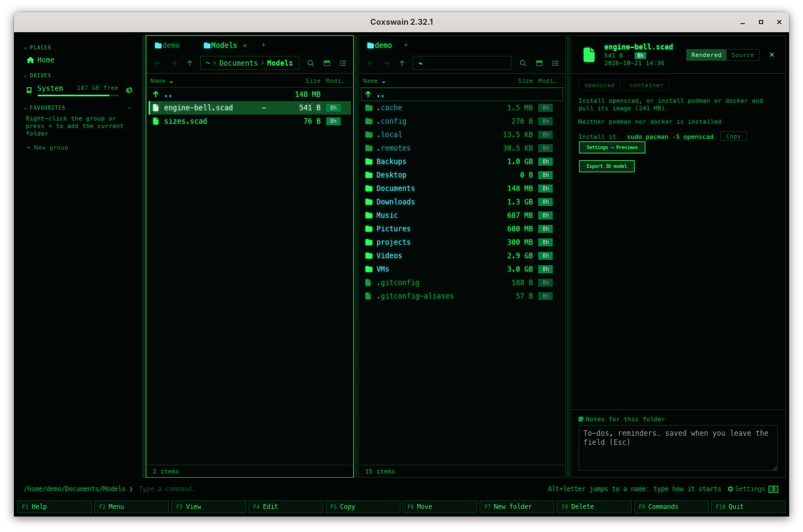803x532 pixels.
Task: Add a new tab next to the Models tab
Action: click(263, 45)
